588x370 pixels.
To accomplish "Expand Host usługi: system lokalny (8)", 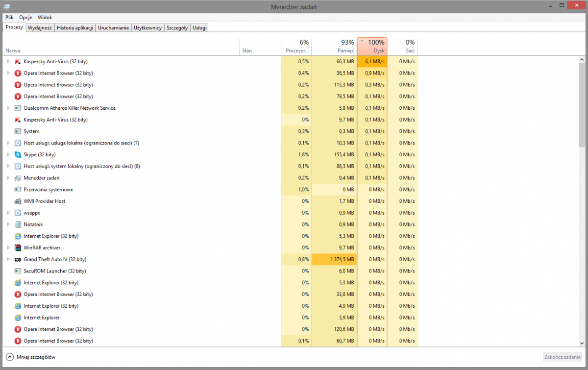I will 8,166.
